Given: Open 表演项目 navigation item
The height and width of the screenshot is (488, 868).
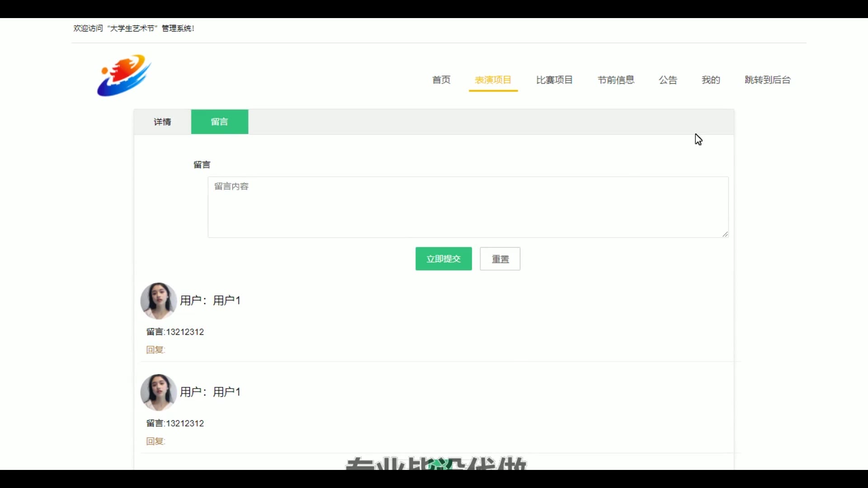Looking at the screenshot, I should [x=493, y=80].
